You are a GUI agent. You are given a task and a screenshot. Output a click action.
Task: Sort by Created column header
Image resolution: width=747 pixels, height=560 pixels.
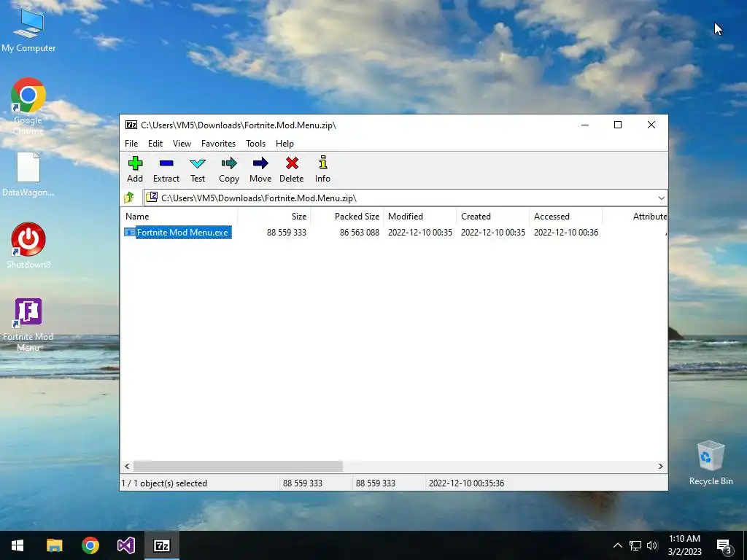492,216
